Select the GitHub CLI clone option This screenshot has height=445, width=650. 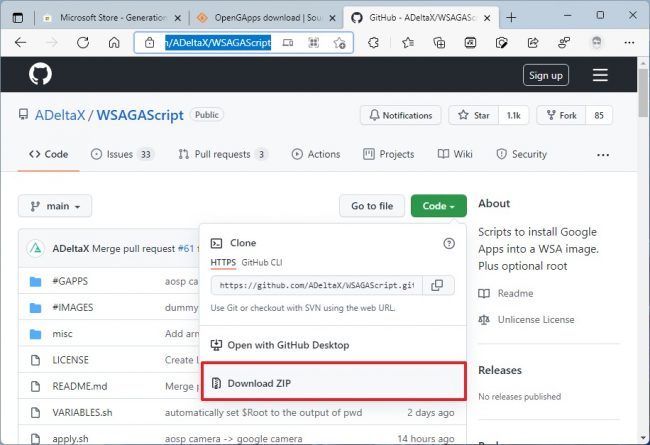(x=262, y=263)
